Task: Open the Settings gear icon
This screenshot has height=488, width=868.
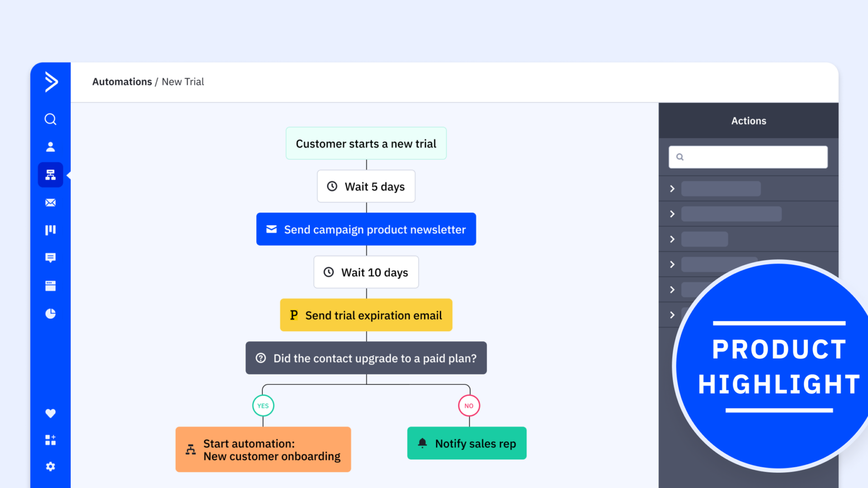Action: point(50,466)
